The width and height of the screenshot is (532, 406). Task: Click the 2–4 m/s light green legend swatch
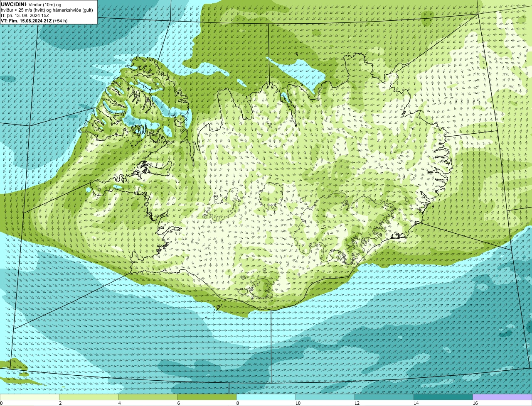(89, 397)
